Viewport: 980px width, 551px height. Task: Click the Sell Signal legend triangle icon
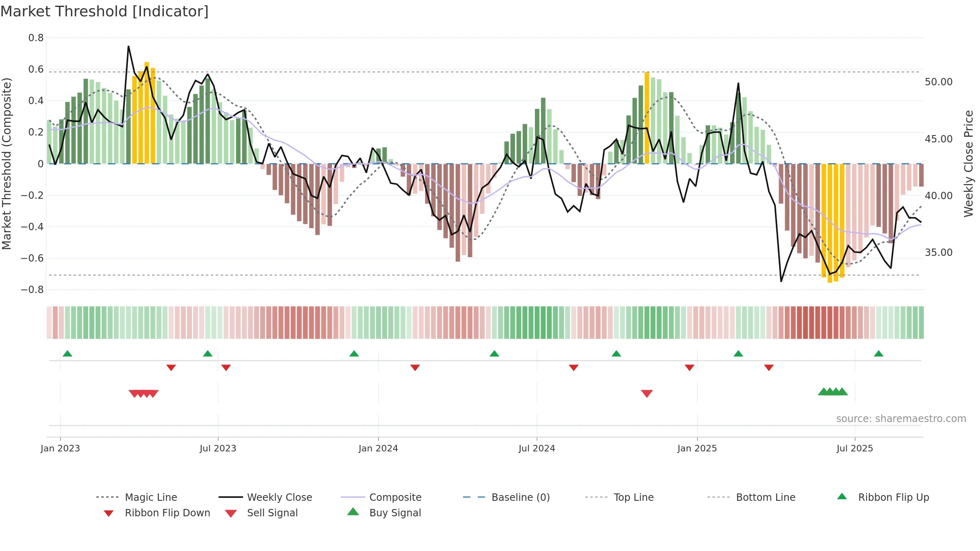(x=231, y=513)
